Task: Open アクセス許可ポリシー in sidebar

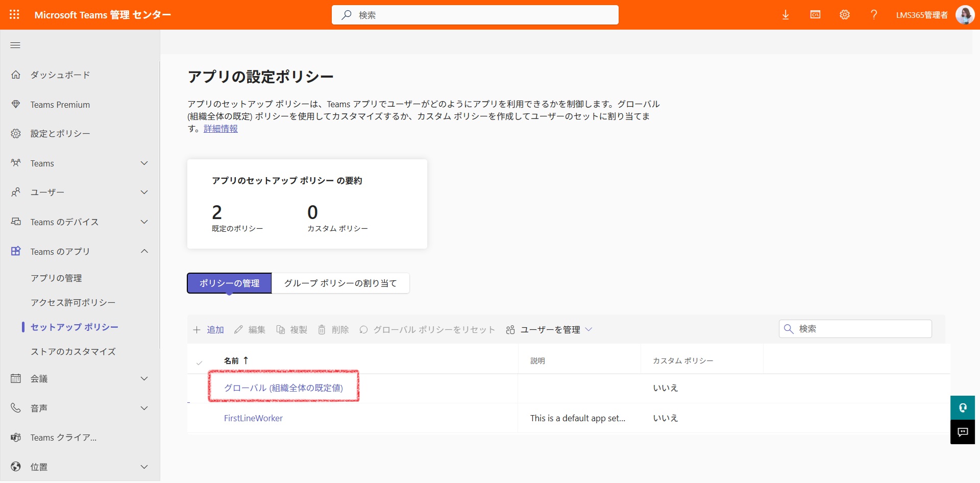Action: pyautogui.click(x=73, y=303)
